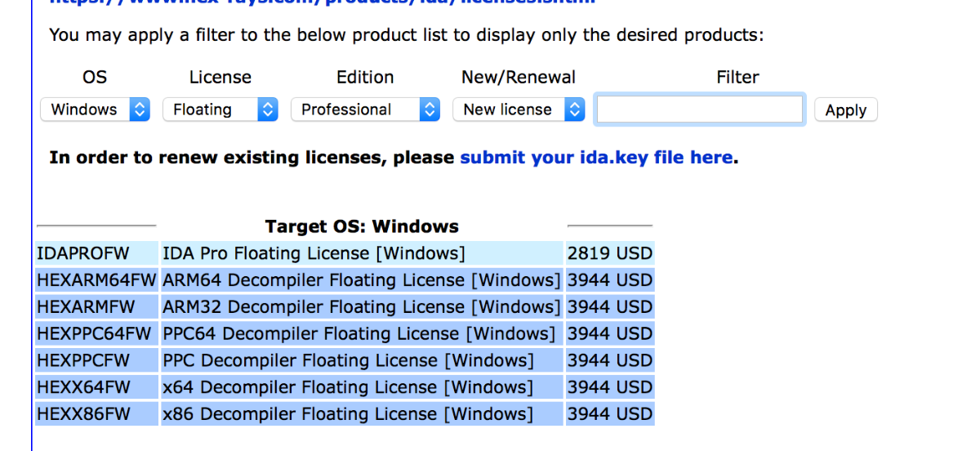Screen dimensions: 980x451
Task: Open the New/Renewal dropdown showing New license
Action: pos(519,109)
